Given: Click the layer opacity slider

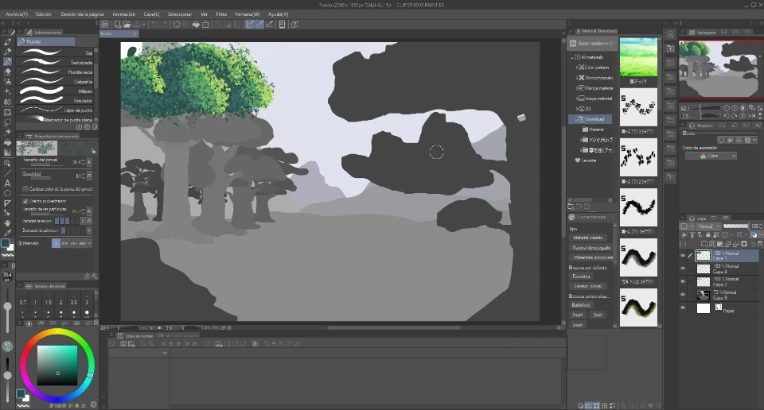Looking at the screenshot, I should [x=736, y=226].
